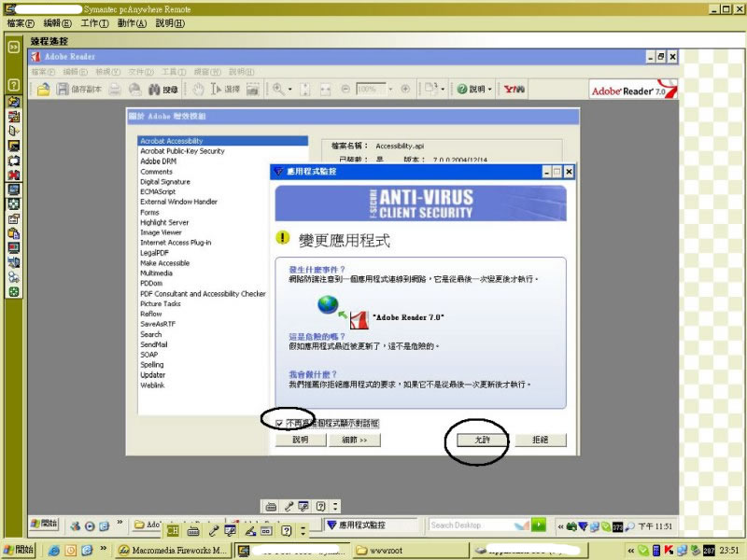Select Updater in plug-in list
Viewport: 747px width, 560px height.
point(152,375)
